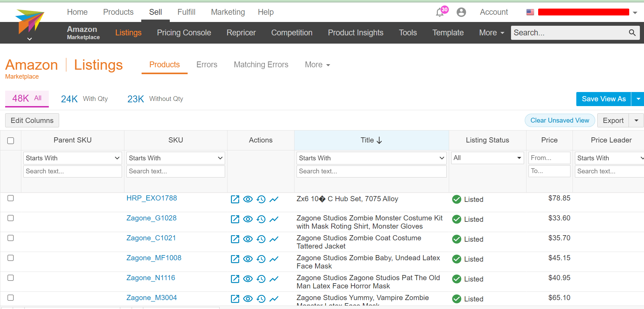Open trend chart icon for HRP_EXO1788

274,199
